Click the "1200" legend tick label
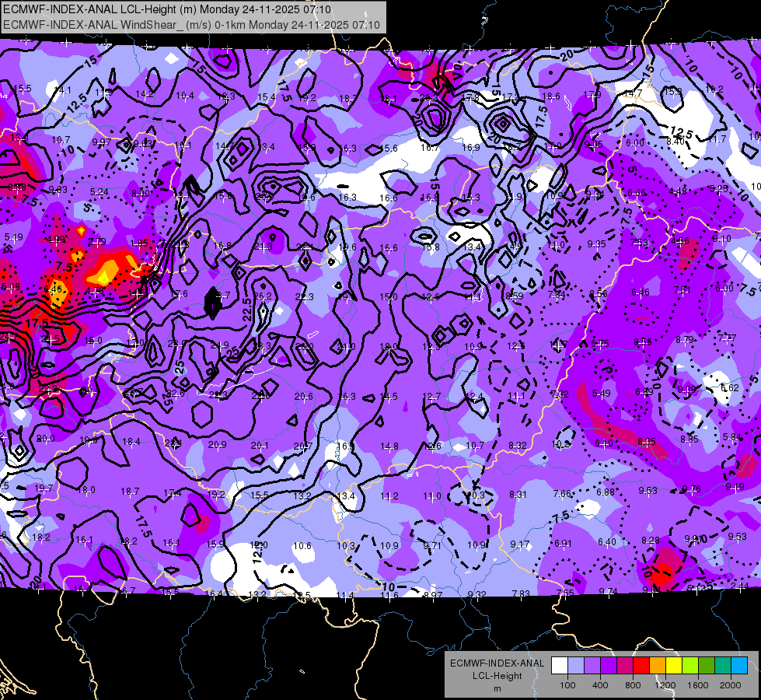The image size is (761, 700). pos(665,685)
